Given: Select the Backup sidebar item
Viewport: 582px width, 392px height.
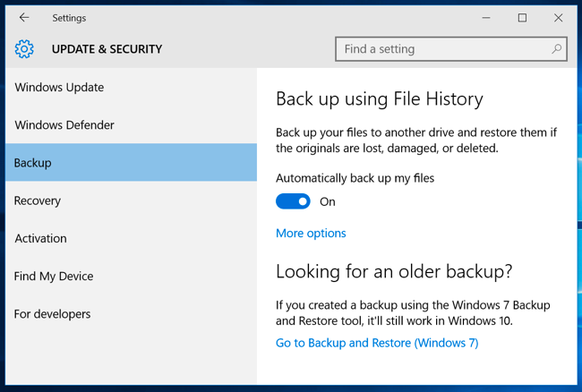Looking at the screenshot, I should click(x=33, y=163).
